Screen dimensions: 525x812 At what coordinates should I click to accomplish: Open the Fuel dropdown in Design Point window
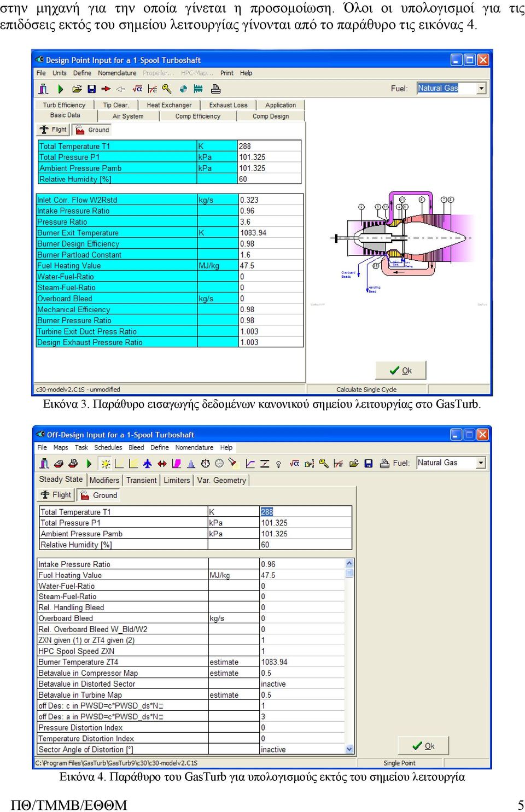481,88
